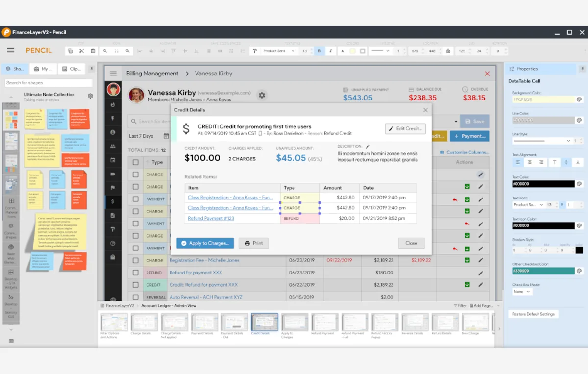588x374 pixels.
Task: Click the Other Checkbox Color #339999 swatch
Action: [x=543, y=271]
